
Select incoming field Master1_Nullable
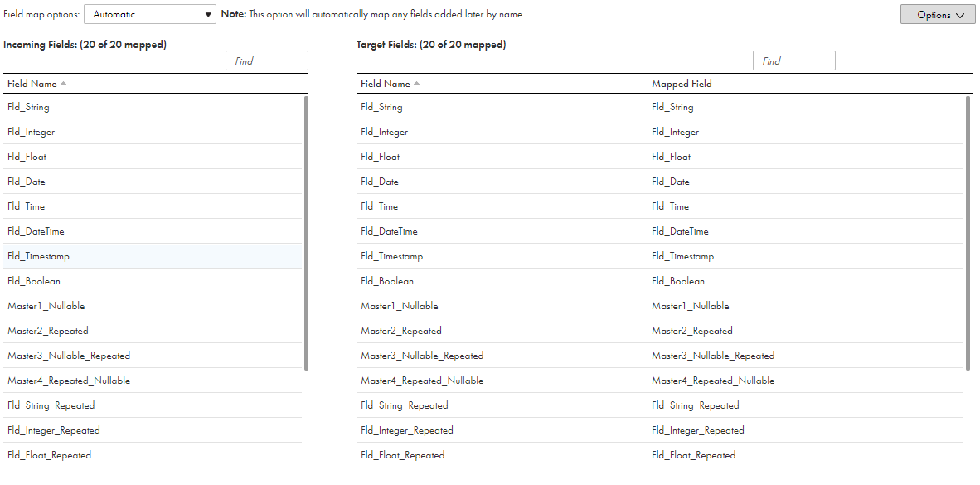tap(46, 306)
